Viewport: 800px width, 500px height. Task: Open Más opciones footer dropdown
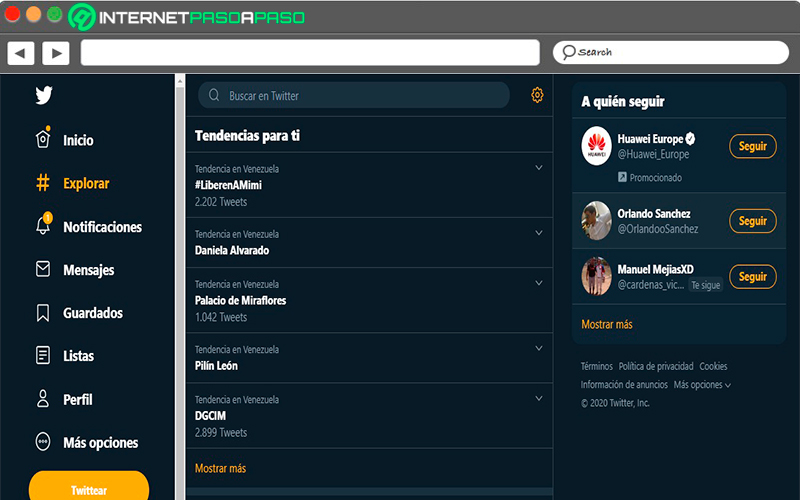[702, 385]
